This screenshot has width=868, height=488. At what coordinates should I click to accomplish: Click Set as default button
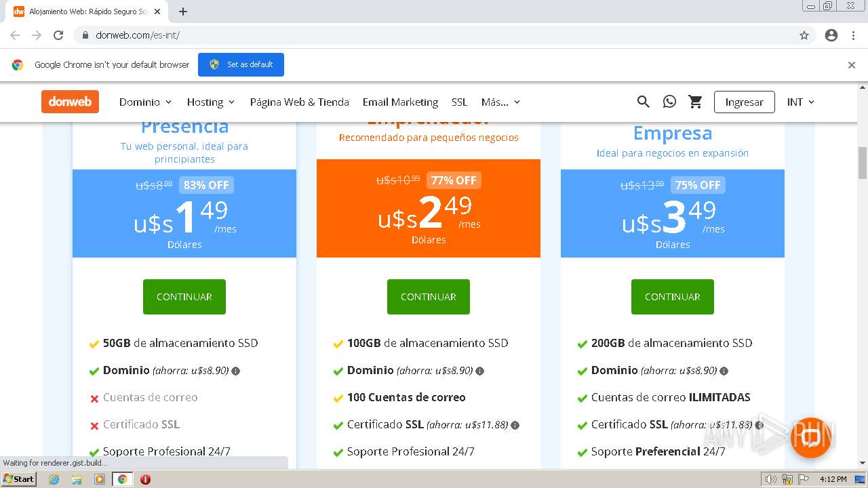pos(241,64)
